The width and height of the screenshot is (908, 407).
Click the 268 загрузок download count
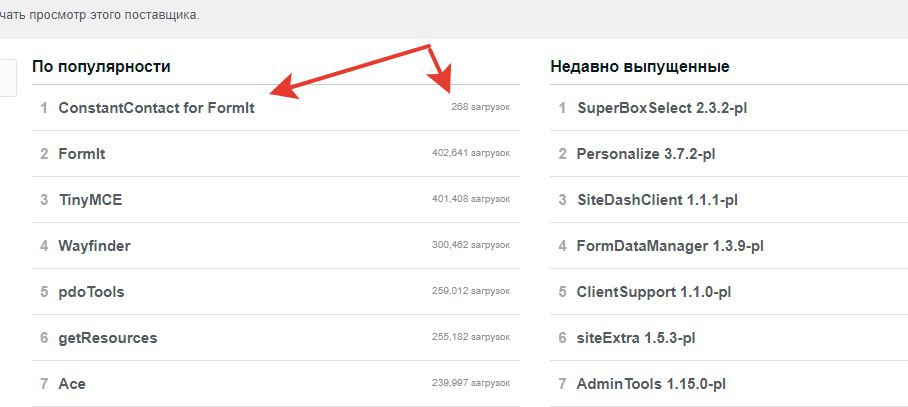point(481,107)
